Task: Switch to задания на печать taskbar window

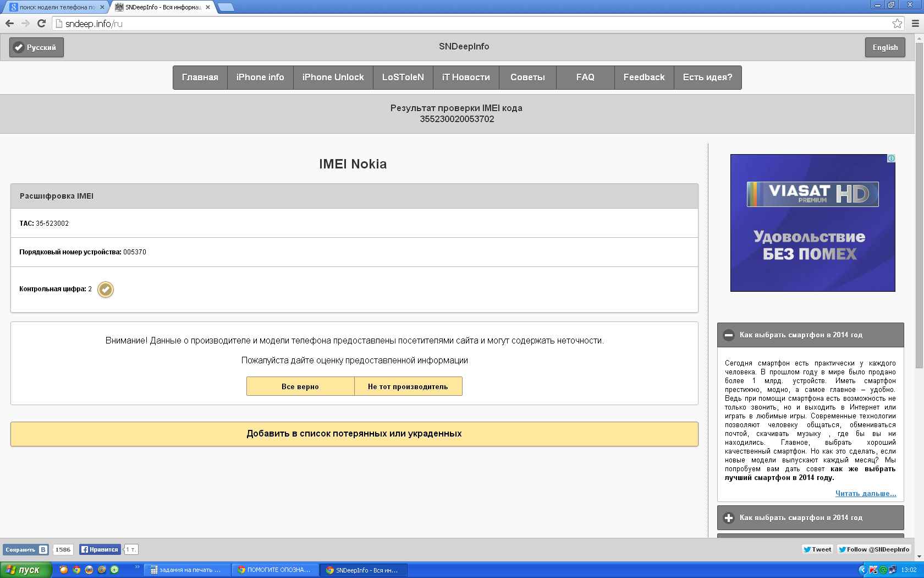Action: (187, 570)
